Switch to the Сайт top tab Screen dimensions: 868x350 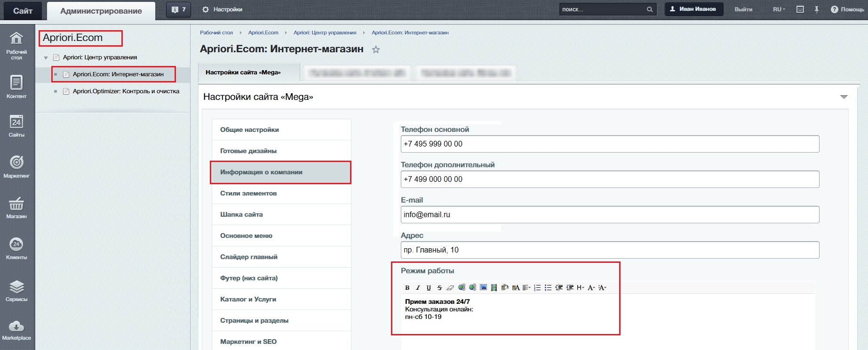pyautogui.click(x=23, y=11)
